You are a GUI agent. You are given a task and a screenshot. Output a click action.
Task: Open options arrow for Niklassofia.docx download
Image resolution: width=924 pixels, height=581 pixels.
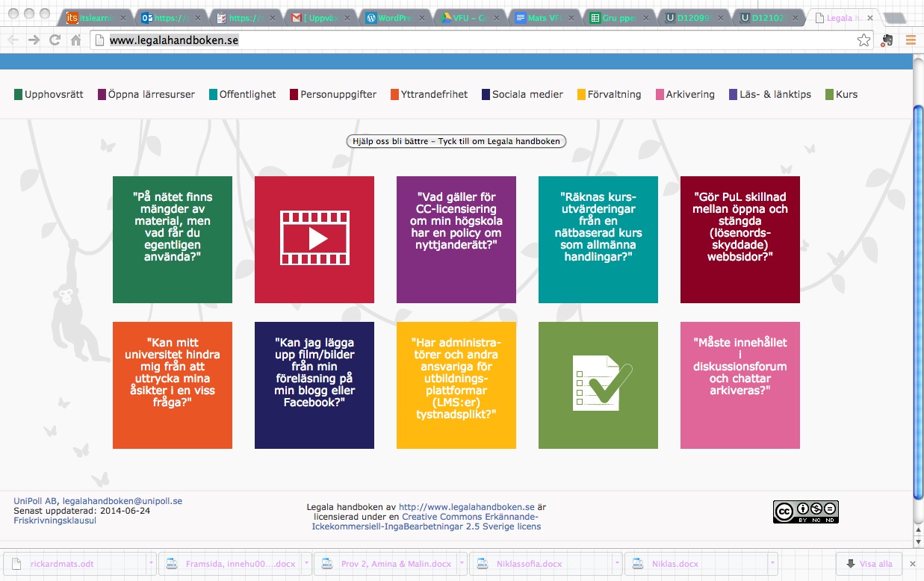[617, 563]
